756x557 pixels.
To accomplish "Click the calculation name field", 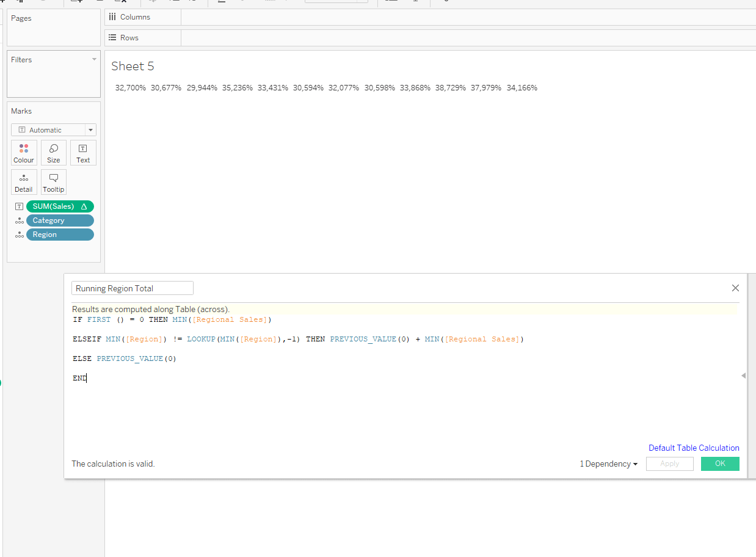I will pos(133,288).
